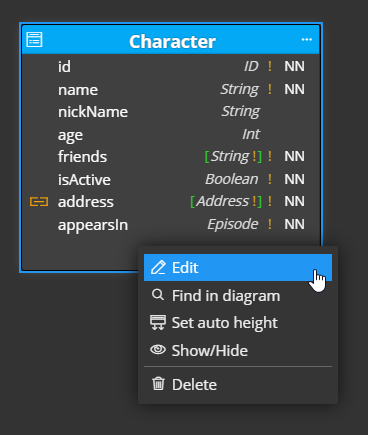Select the address field name
Image resolution: width=368 pixels, height=435 pixels.
point(86,202)
